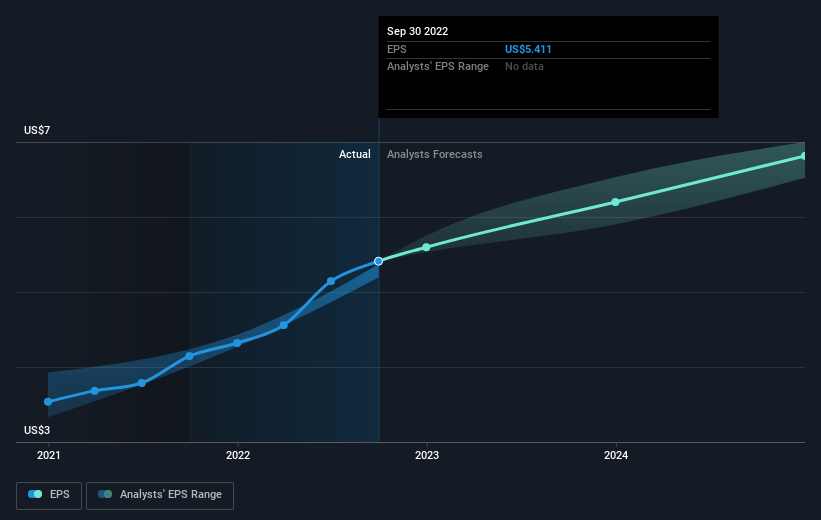
Task: Click the 'Analysts Forecasts' chart label
Action: (435, 154)
